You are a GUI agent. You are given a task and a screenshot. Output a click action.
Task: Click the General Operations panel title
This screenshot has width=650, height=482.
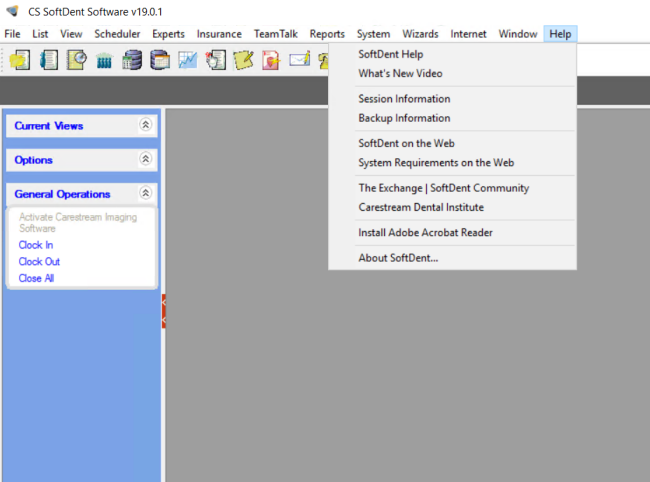pyautogui.click(x=62, y=194)
